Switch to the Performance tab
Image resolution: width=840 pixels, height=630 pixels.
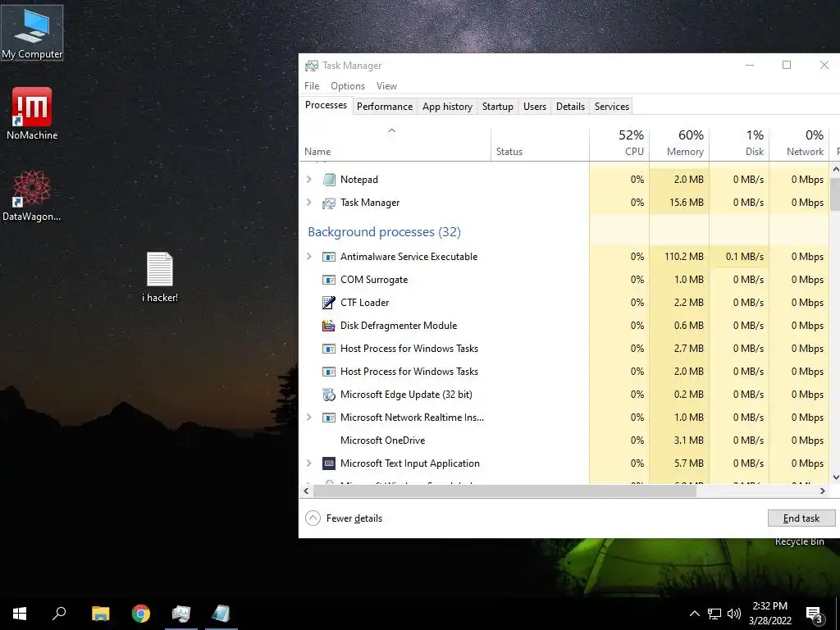385,107
